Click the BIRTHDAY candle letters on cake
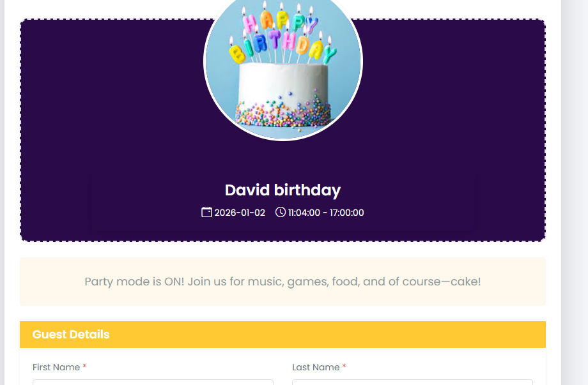 (x=281, y=47)
